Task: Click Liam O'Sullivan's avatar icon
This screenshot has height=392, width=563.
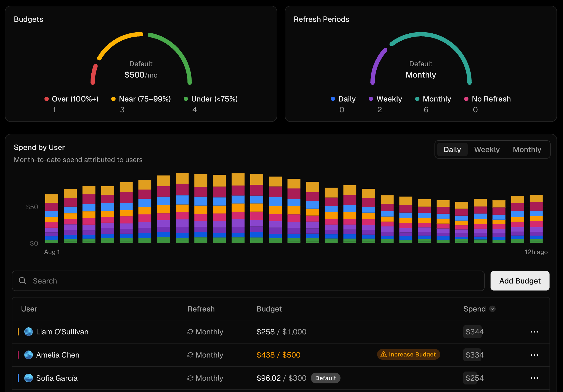Action: click(29, 332)
